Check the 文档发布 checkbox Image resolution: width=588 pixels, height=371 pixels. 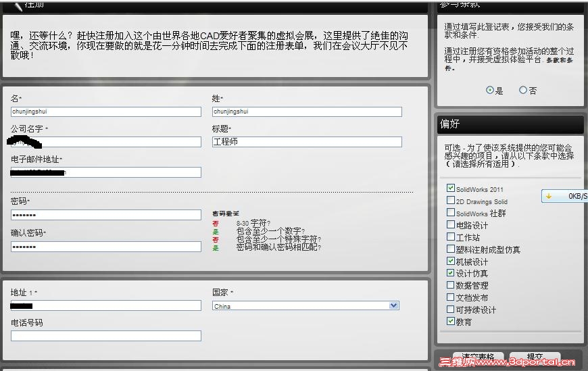coord(451,297)
